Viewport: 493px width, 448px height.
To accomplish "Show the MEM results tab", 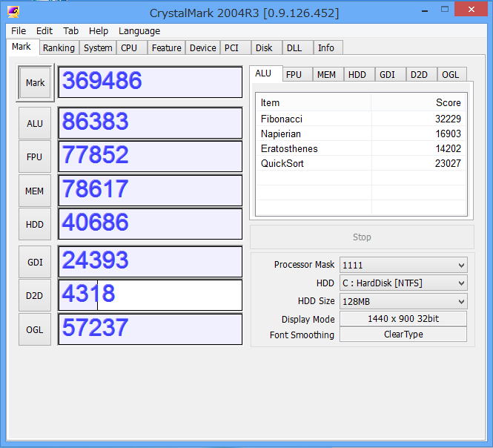I will [x=326, y=74].
